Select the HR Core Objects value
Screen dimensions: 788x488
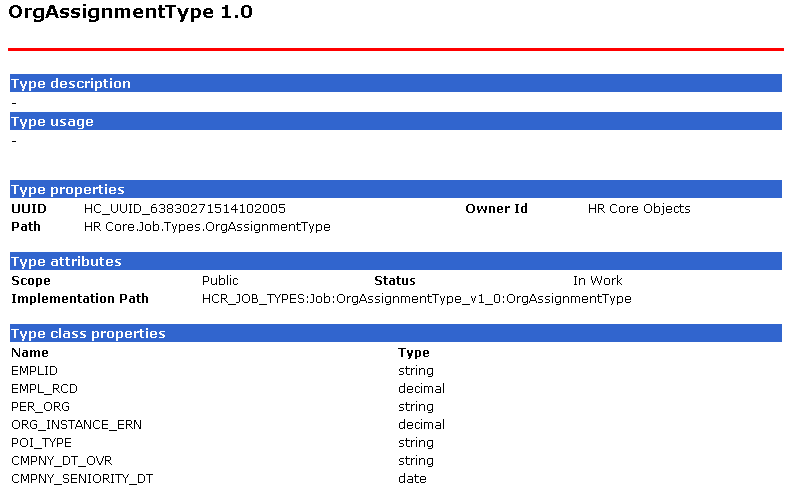coord(639,209)
